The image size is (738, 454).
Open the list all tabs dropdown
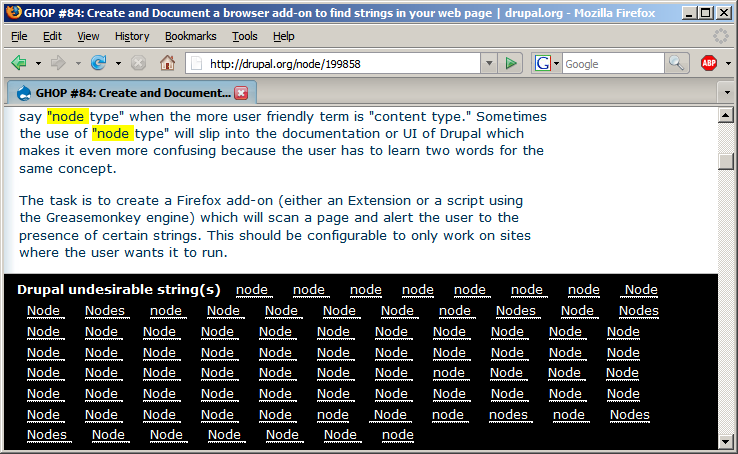click(727, 93)
